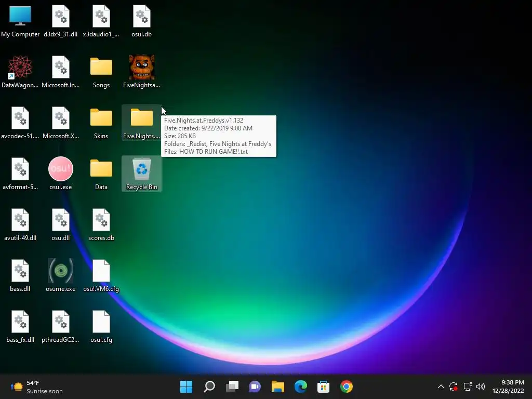Click the Microsoft.In... dll file
The width and height of the screenshot is (532, 399).
coord(60,72)
